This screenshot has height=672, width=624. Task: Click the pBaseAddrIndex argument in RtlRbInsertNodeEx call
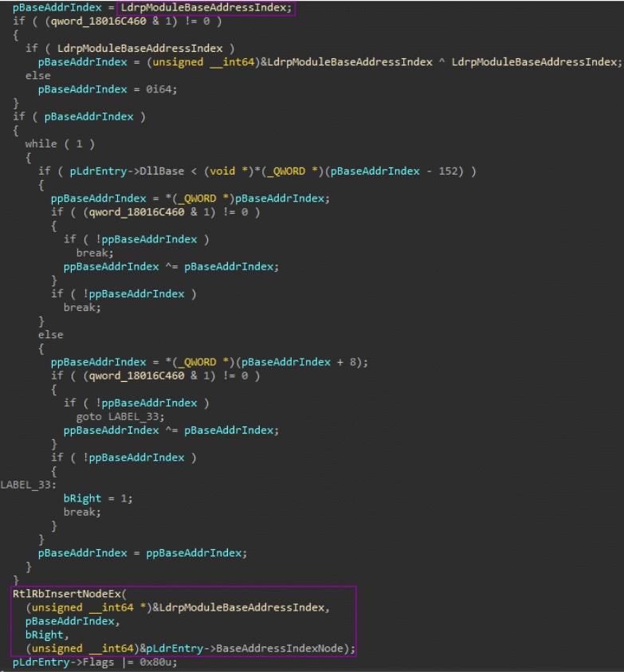pos(70,621)
